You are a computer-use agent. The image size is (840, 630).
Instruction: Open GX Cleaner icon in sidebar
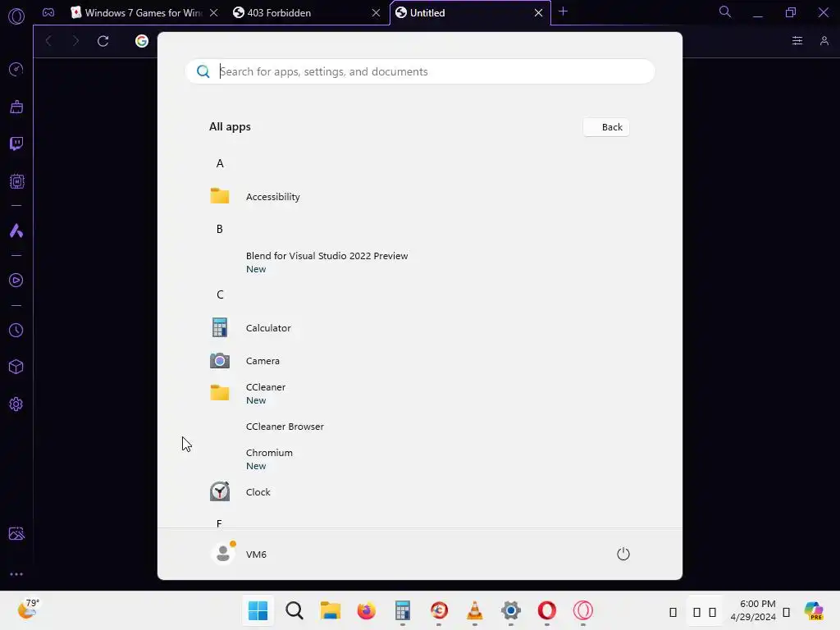point(16,107)
